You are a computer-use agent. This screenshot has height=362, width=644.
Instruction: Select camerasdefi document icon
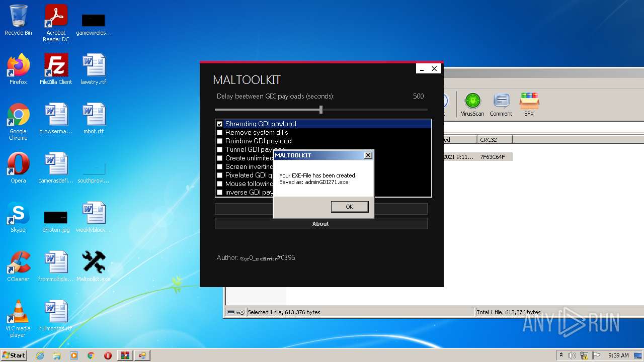coord(56,168)
